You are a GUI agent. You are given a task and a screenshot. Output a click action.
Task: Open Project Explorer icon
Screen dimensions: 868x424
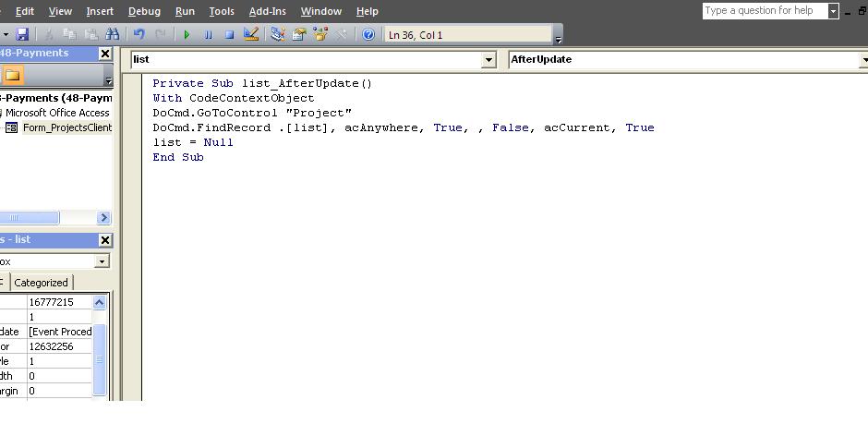point(277,34)
